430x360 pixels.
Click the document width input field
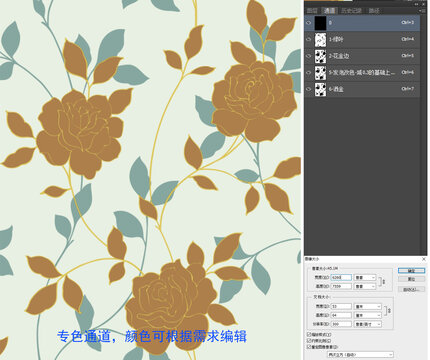click(x=341, y=306)
